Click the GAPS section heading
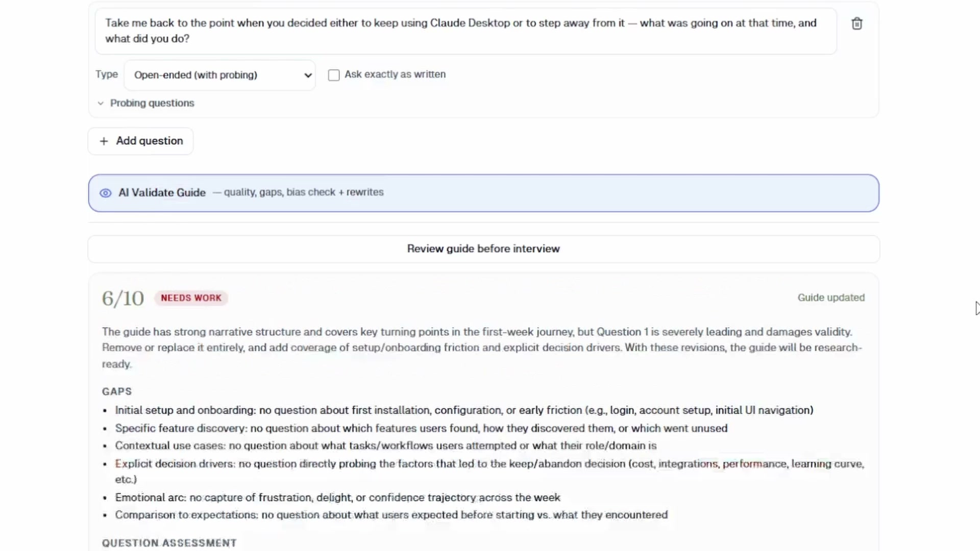 117,391
